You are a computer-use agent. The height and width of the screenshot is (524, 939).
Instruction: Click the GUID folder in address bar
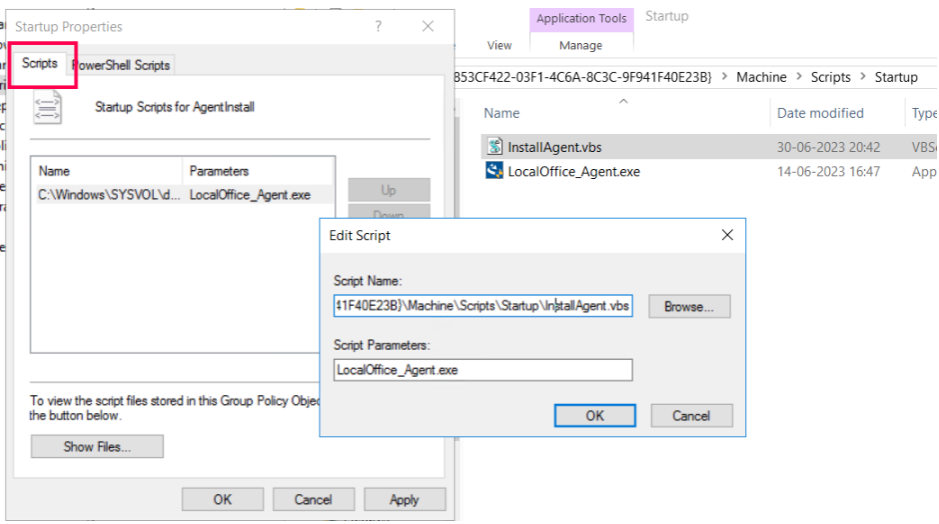(582, 77)
